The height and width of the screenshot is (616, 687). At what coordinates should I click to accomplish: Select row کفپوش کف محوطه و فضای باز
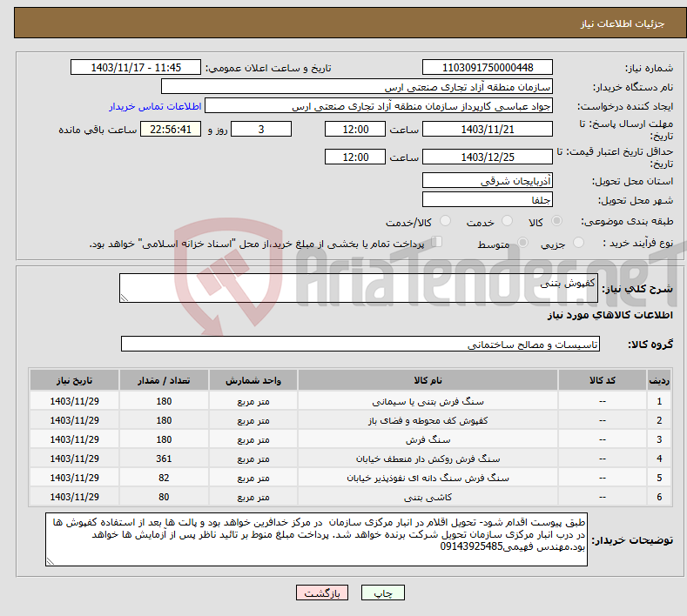[x=351, y=420]
